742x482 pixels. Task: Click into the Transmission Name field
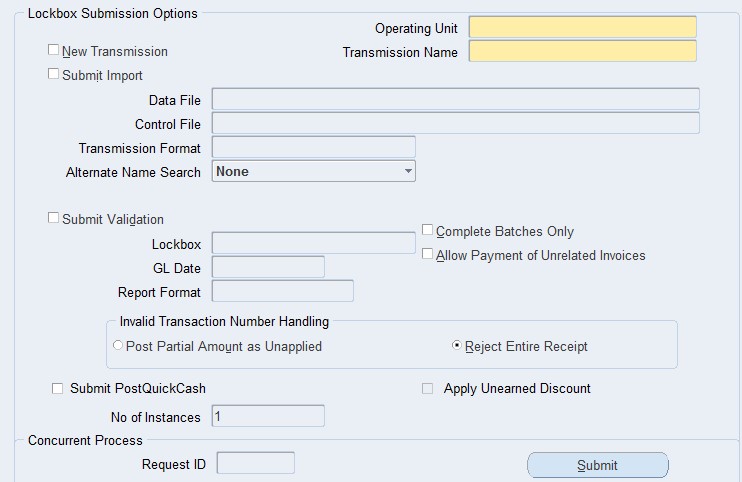click(582, 52)
